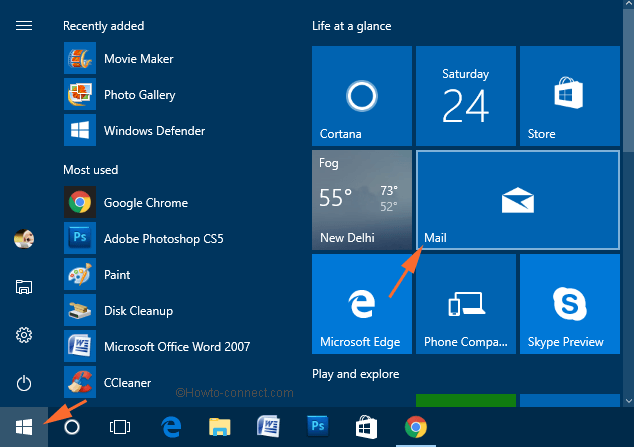The image size is (634, 447).
Task: Click the 'Life at a glance' group title
Action: click(351, 26)
